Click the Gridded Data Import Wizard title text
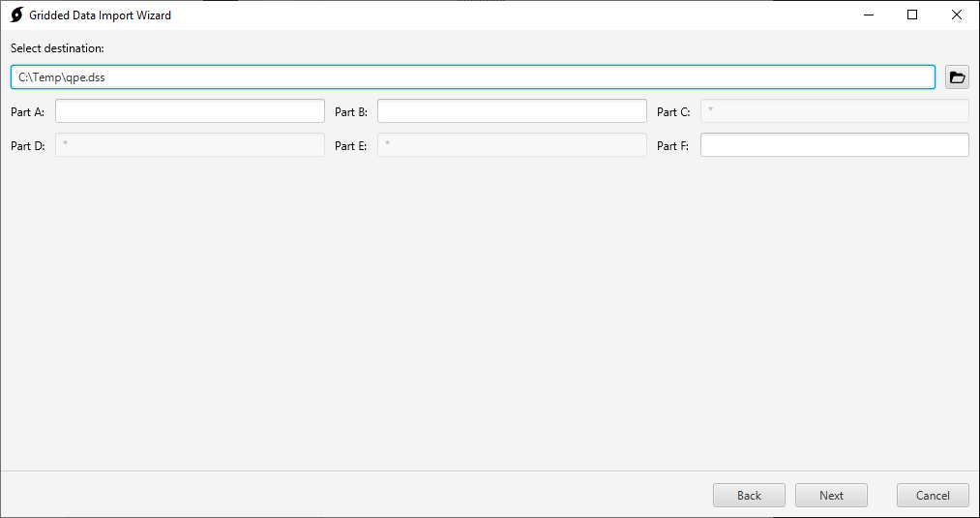This screenshot has height=518, width=980. point(100,15)
